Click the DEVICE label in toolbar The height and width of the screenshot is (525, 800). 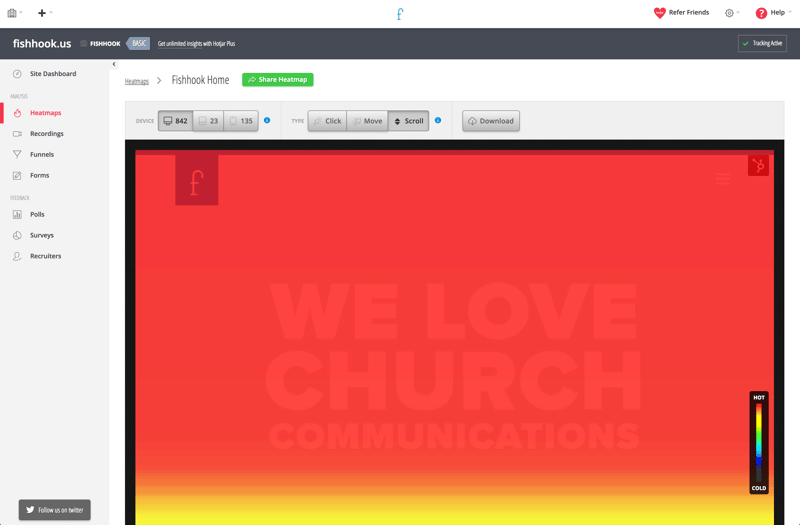point(144,121)
